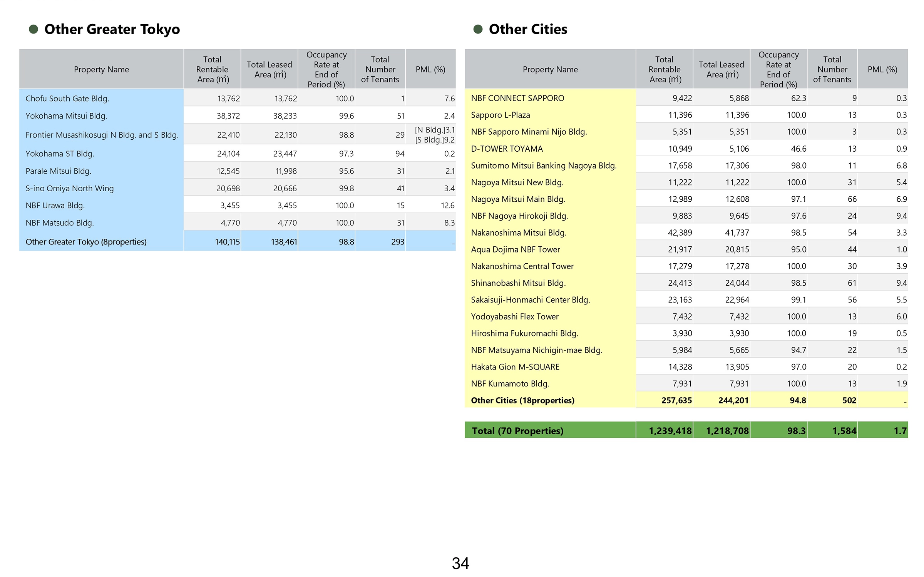Image resolution: width=924 pixels, height=577 pixels.
Task: Click the Hakata Gion M-SQUARE property name
Action: point(515,367)
